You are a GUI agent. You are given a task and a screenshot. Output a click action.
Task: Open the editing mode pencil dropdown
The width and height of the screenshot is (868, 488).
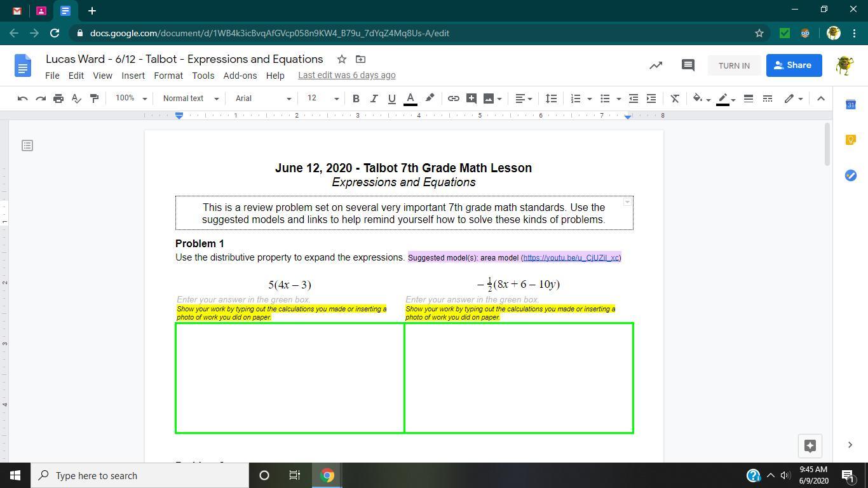793,98
